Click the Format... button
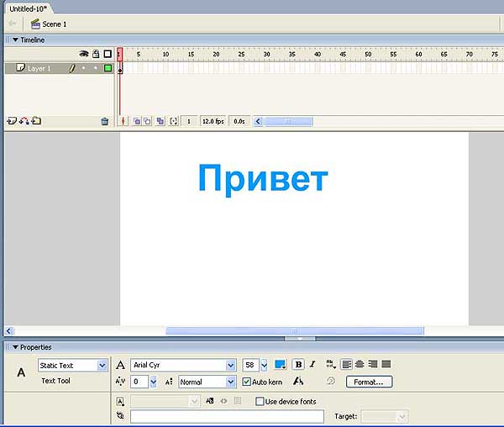This screenshot has height=427, width=504. pos(369,382)
